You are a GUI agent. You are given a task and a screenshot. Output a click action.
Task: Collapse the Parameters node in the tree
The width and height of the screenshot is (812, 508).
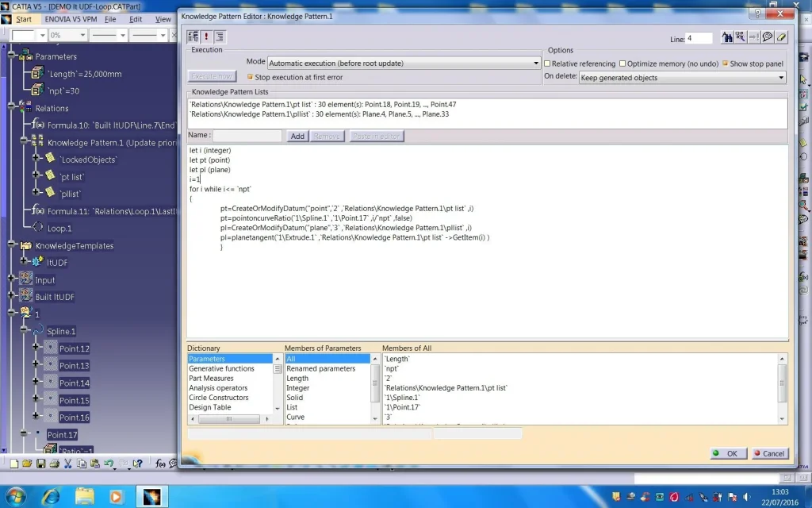point(11,56)
